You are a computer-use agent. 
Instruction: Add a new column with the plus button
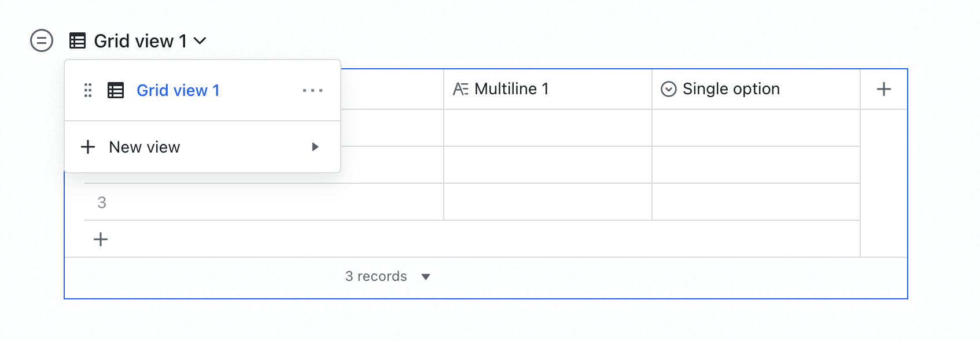[883, 89]
